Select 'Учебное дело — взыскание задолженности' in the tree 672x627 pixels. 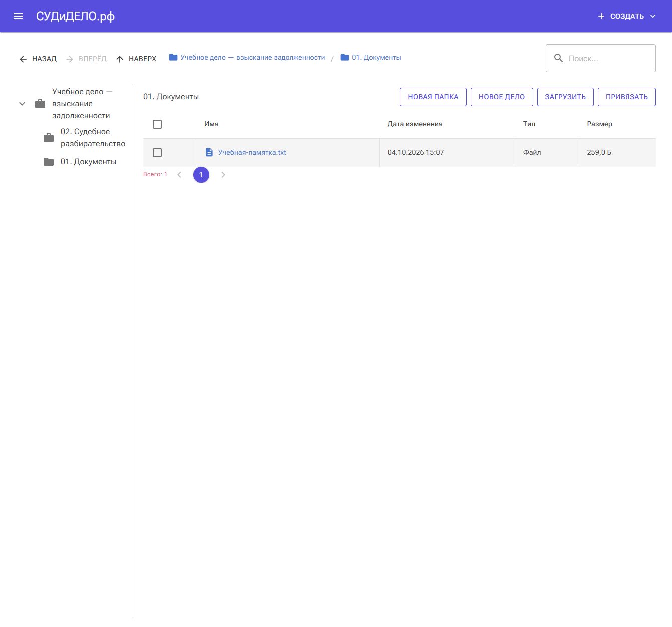[82, 104]
